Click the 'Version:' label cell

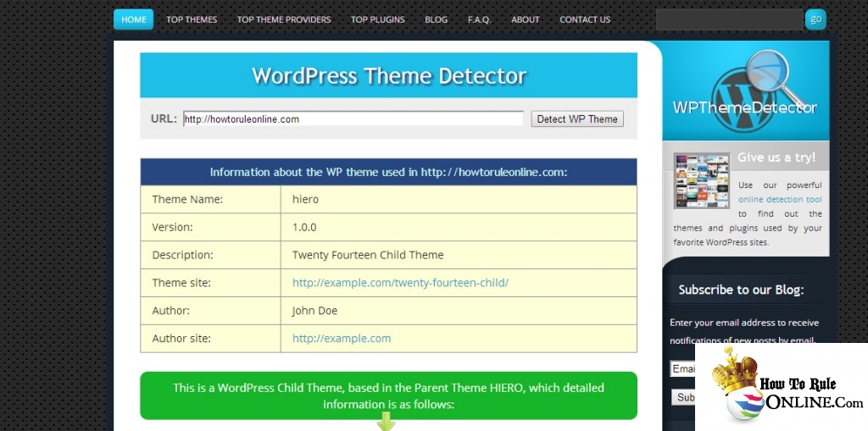(210, 228)
